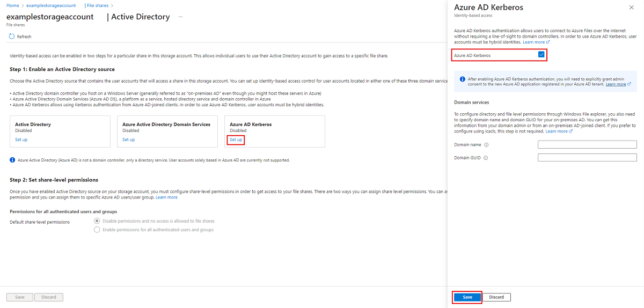Open Learn more link in Domain services
Image resolution: width=644 pixels, height=308 pixels.
point(558,131)
